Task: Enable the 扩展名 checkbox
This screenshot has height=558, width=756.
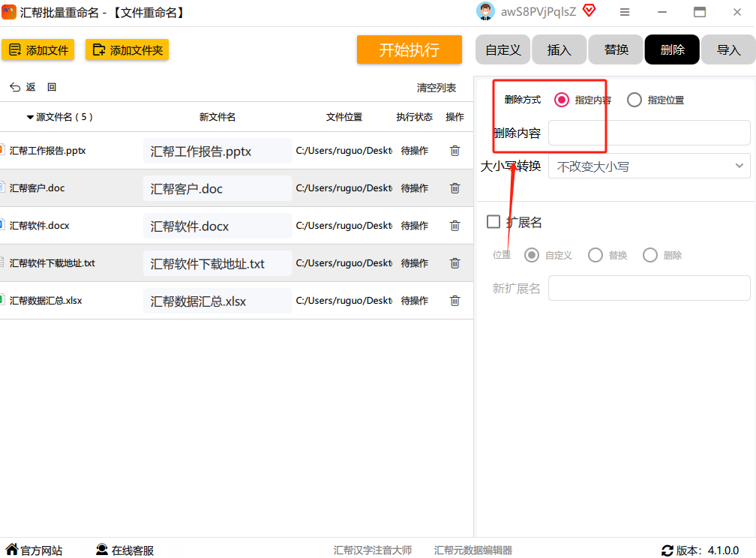Action: [x=493, y=222]
